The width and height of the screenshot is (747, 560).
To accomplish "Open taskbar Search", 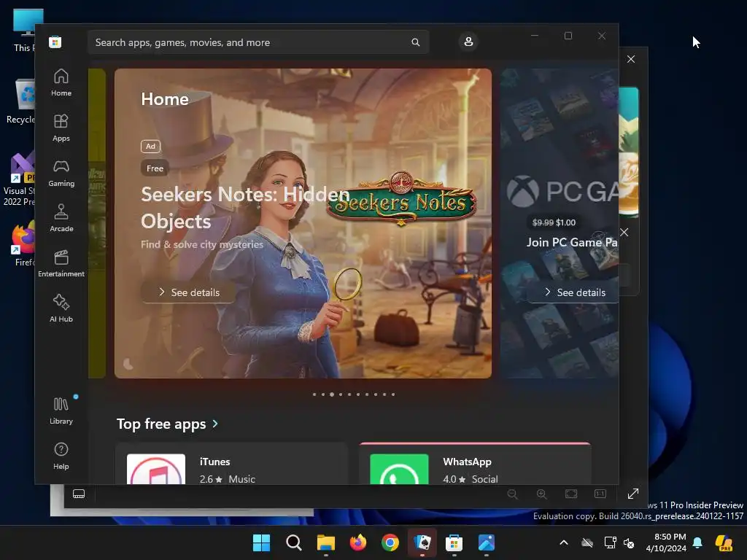I will coord(294,542).
